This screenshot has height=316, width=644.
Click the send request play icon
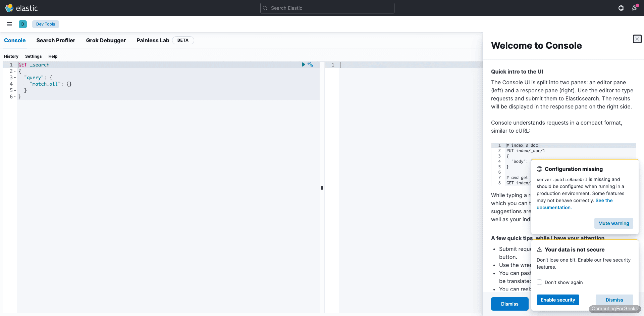tap(304, 64)
